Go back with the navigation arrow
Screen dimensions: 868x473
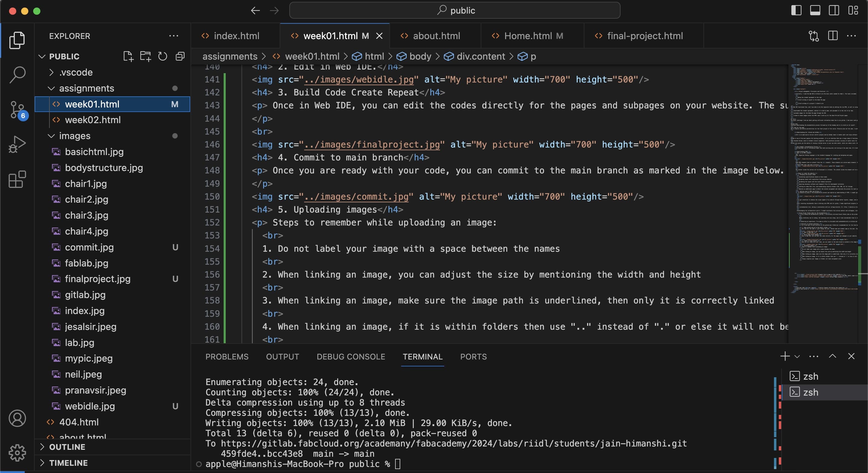255,11
